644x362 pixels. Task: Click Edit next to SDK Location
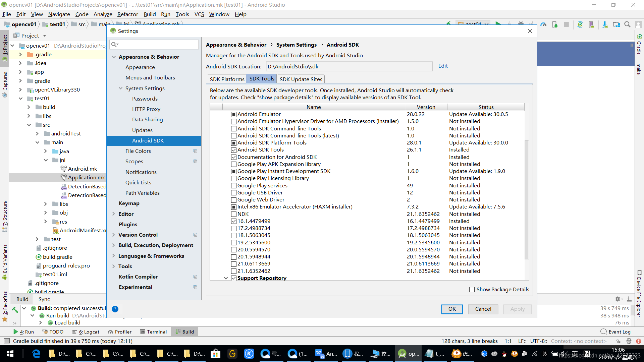[x=443, y=66]
